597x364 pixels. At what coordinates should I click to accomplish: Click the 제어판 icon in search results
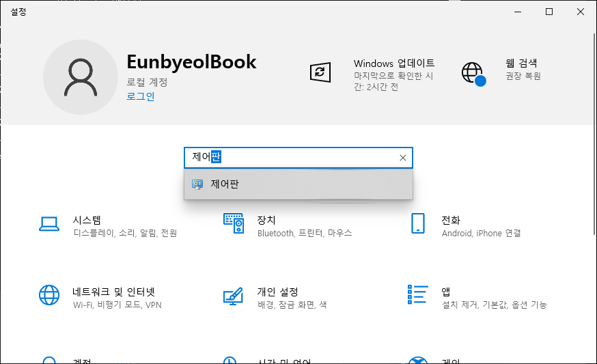click(x=197, y=184)
